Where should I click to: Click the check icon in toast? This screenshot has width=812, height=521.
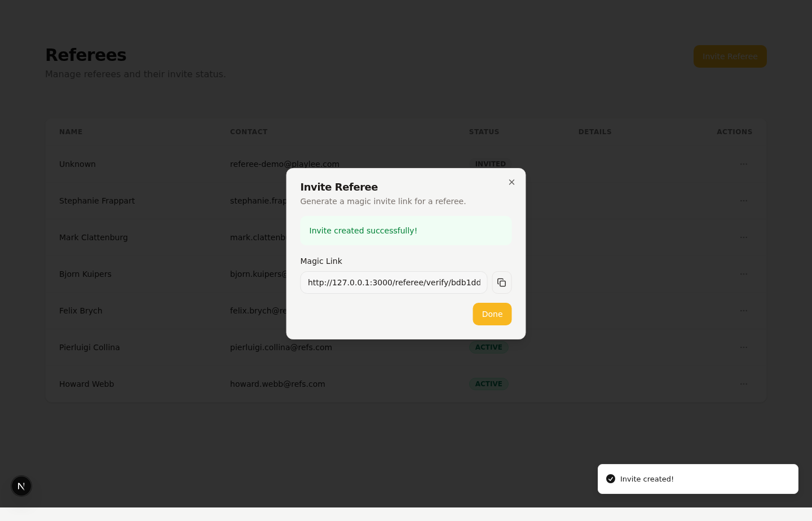(611, 479)
